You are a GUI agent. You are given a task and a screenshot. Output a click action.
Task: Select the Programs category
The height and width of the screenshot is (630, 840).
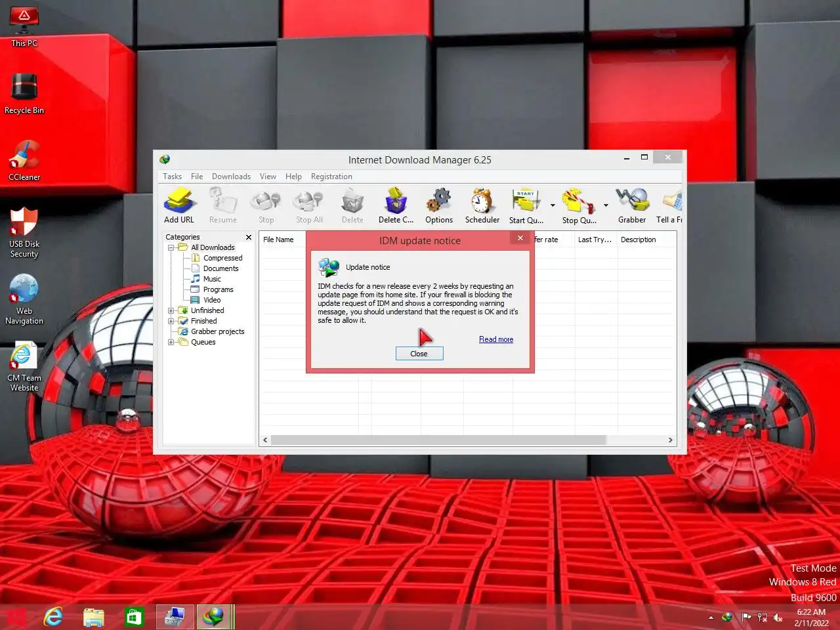click(x=218, y=289)
